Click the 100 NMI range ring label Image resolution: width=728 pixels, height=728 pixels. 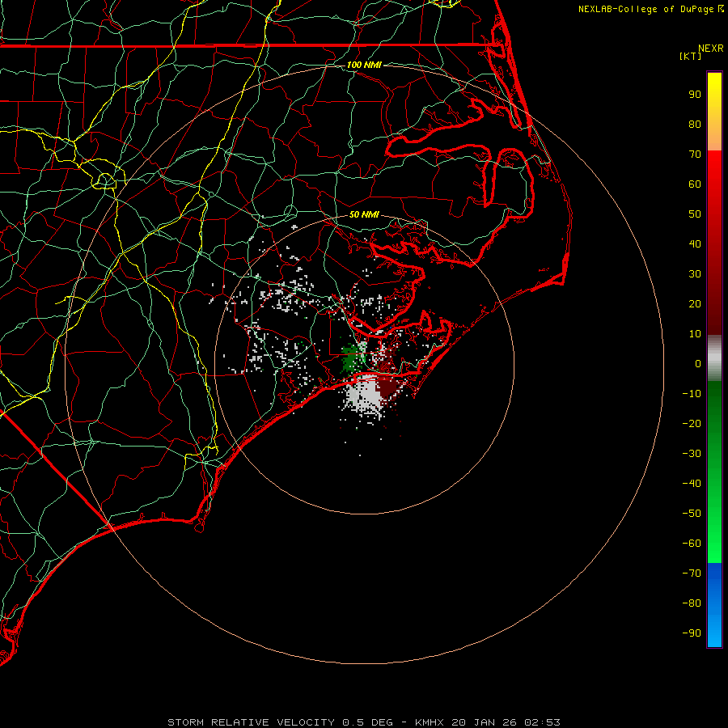(x=364, y=65)
